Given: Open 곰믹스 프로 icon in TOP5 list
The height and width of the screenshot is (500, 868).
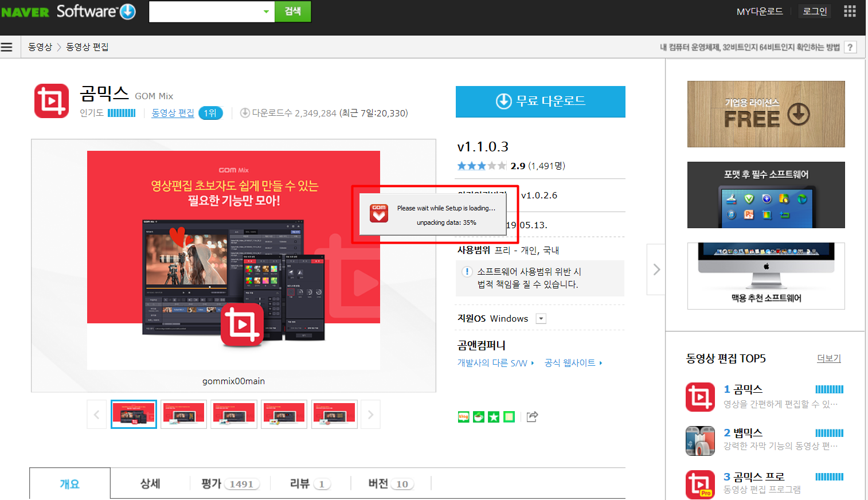Looking at the screenshot, I should [x=700, y=485].
